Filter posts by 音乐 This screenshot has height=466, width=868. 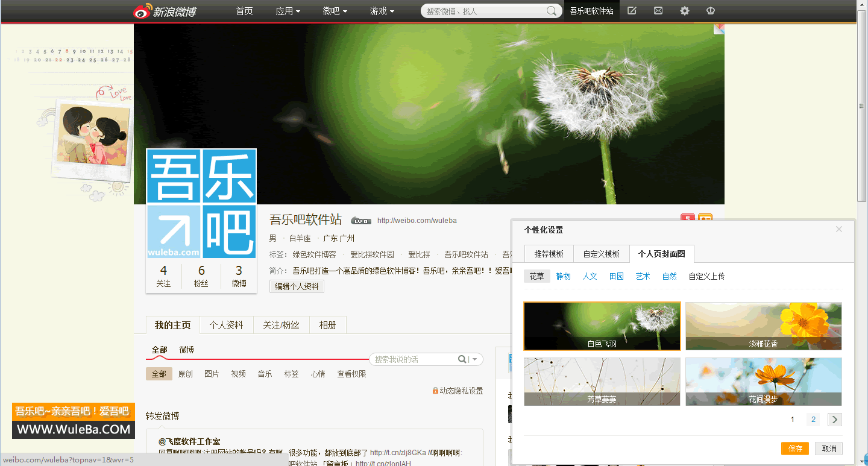tap(265, 374)
